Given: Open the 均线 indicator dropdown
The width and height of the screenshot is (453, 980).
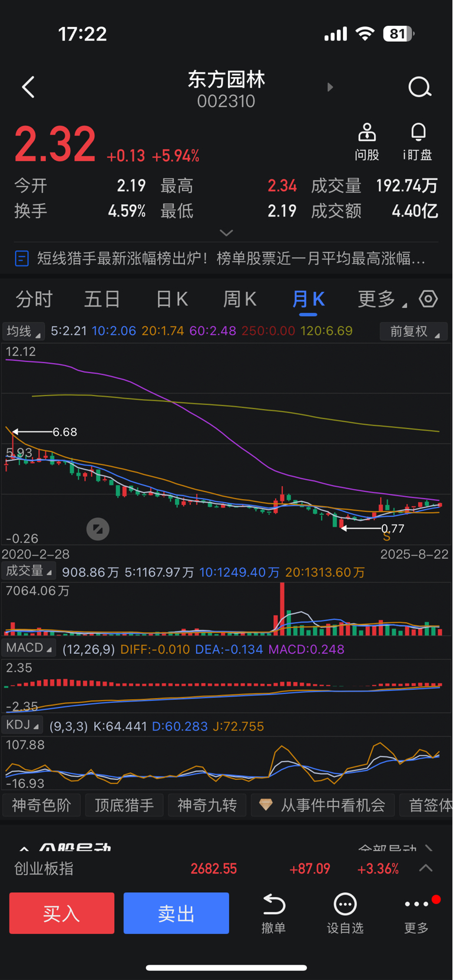Looking at the screenshot, I should click(24, 331).
